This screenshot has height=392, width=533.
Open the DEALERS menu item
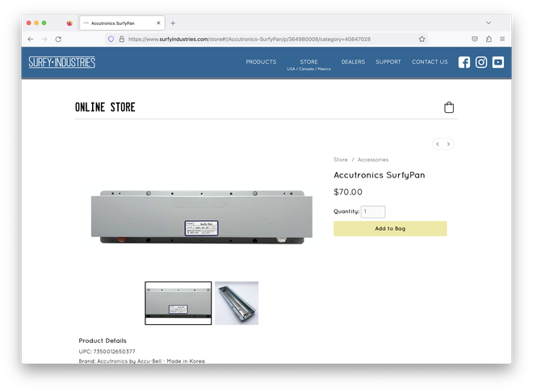pos(353,62)
